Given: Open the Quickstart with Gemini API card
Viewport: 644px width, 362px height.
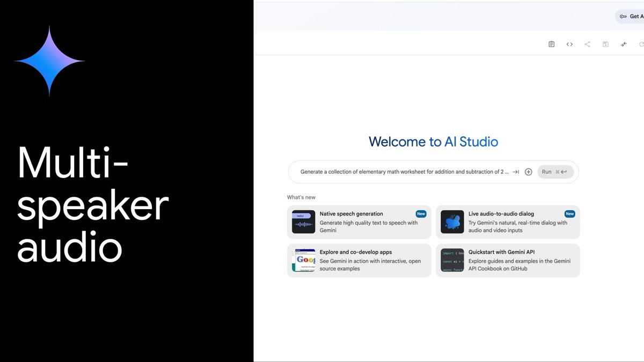Looking at the screenshot, I should point(508,260).
